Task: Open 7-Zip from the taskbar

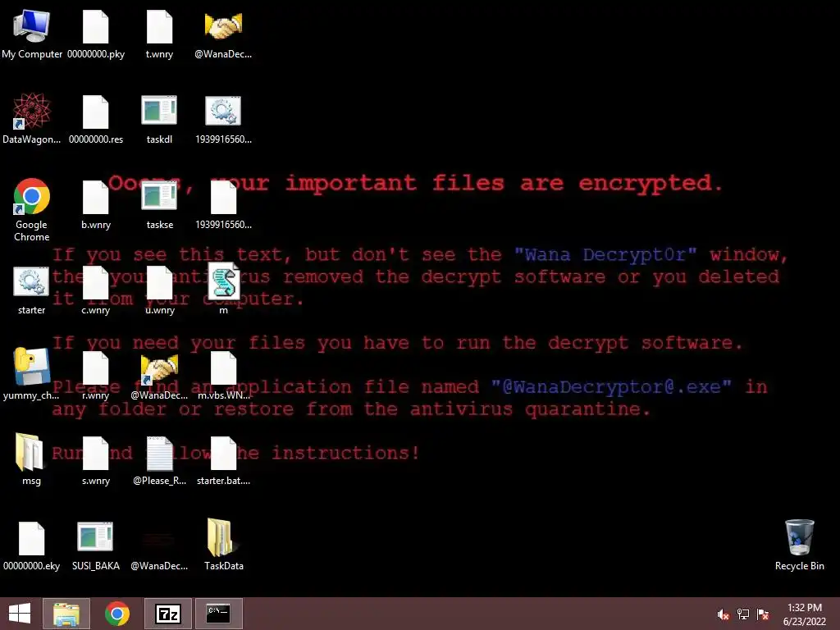Action: [x=167, y=614]
